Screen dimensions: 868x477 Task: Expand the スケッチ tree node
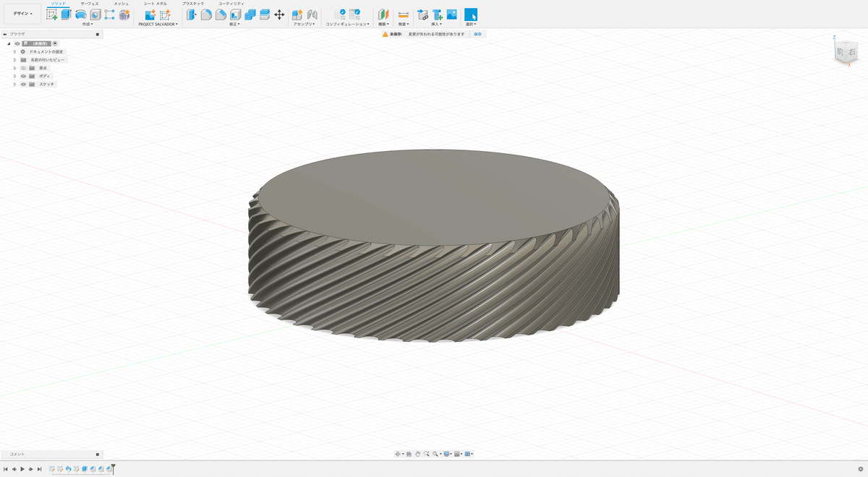14,85
